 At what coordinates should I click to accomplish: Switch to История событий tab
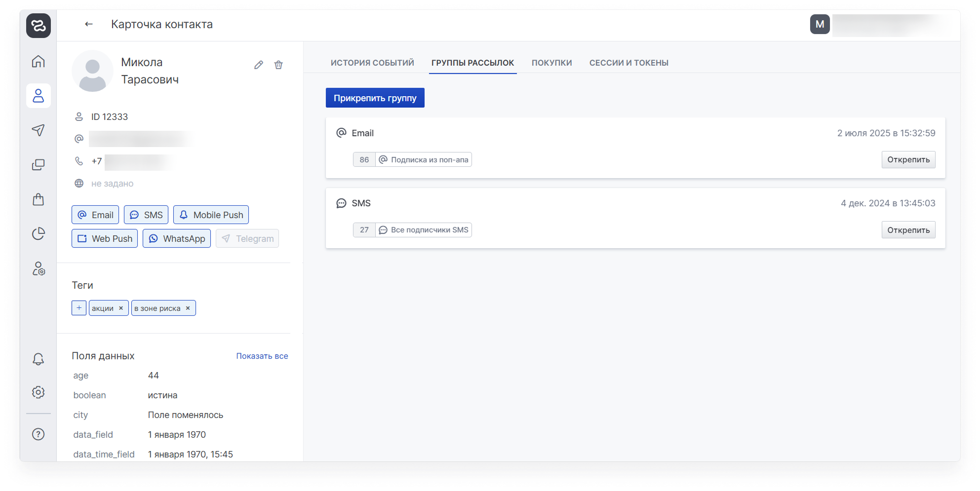pos(372,63)
